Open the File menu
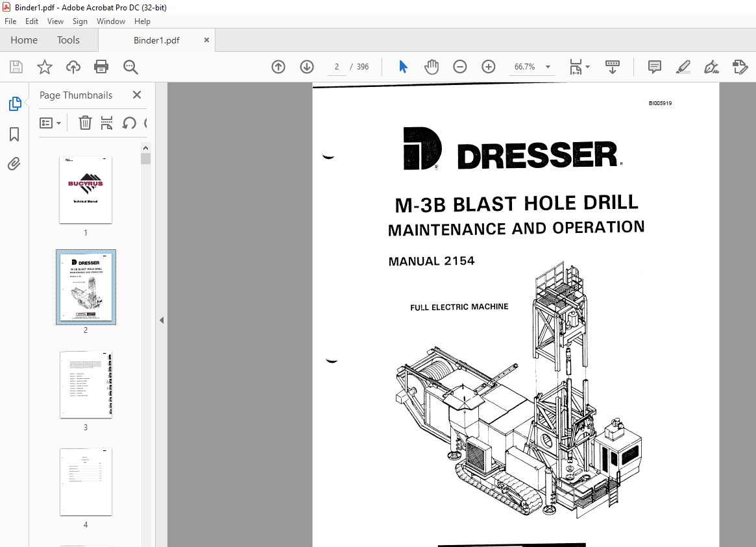The width and height of the screenshot is (756, 547). pos(10,21)
